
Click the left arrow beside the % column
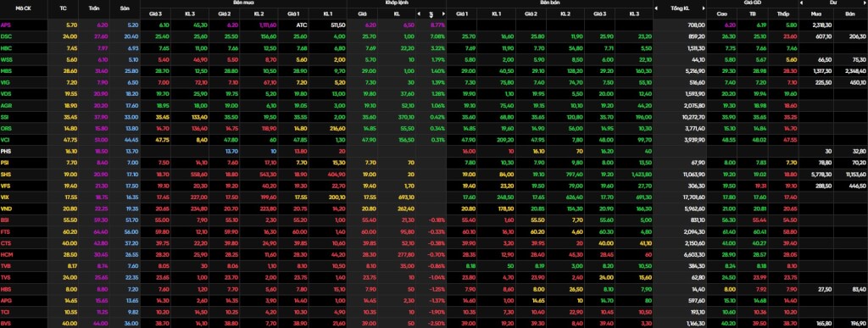(419, 14)
